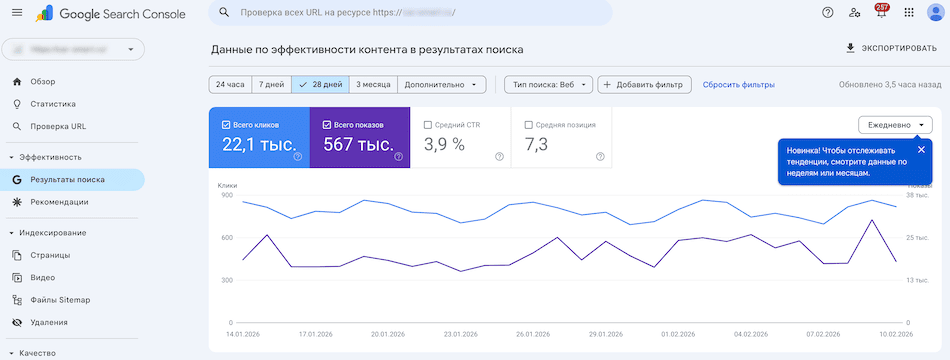This screenshot has width=950, height=360.
Task: Click the Видео icon in sidebar
Action: (17, 278)
